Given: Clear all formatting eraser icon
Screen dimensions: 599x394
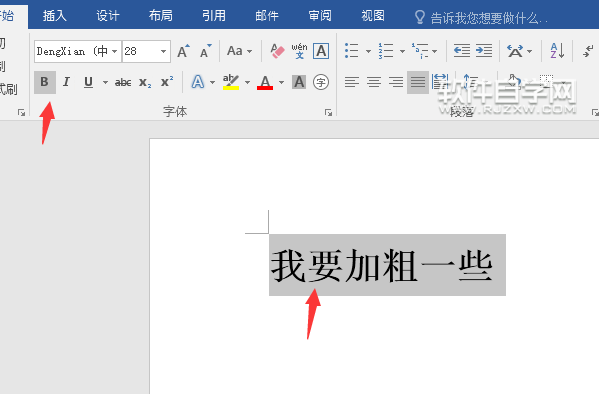Looking at the screenshot, I should (x=277, y=51).
